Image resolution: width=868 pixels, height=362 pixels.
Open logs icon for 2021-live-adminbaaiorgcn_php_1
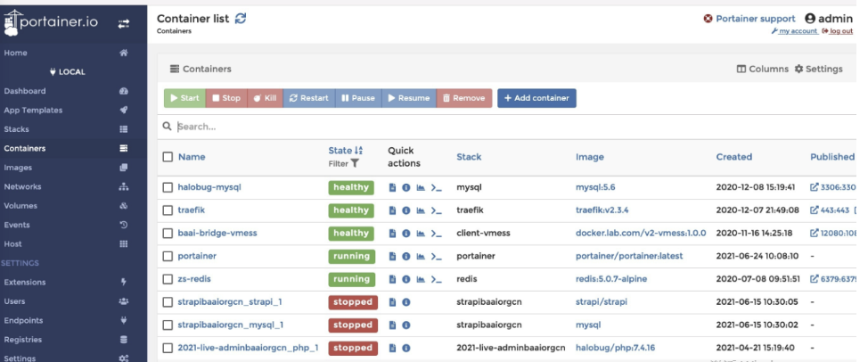(x=392, y=348)
